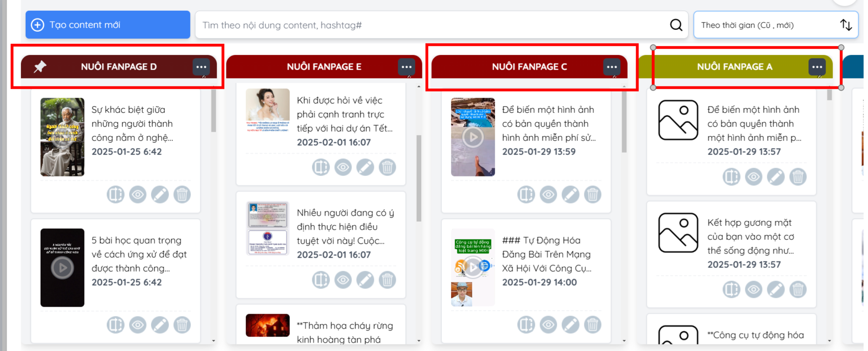Open split-view icon for 'Nhiều người đang có ý' post
This screenshot has height=351, width=868.
[321, 280]
